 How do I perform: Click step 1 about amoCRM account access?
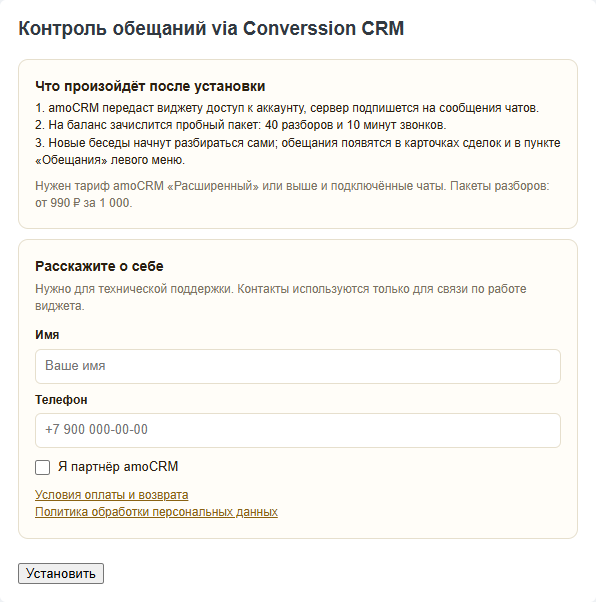(x=287, y=108)
